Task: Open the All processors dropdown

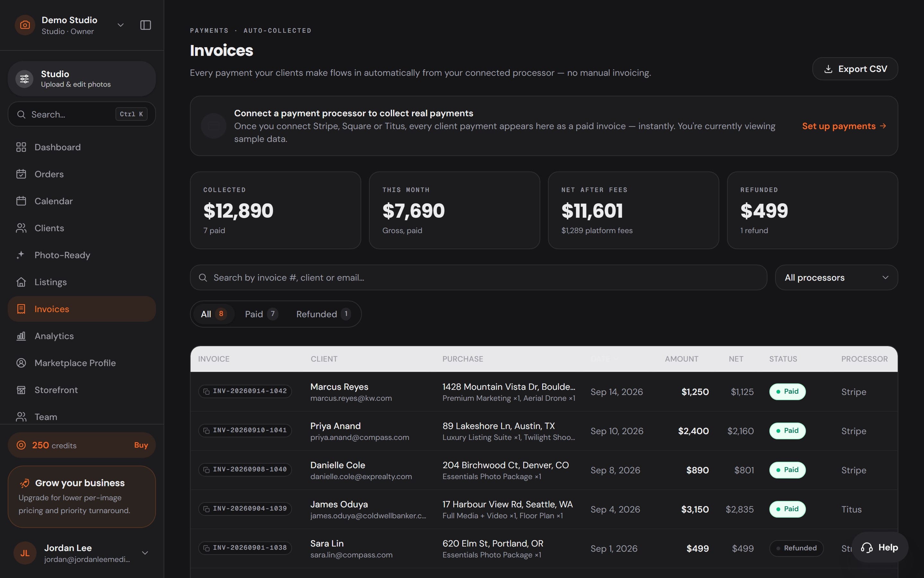Action: 836,277
